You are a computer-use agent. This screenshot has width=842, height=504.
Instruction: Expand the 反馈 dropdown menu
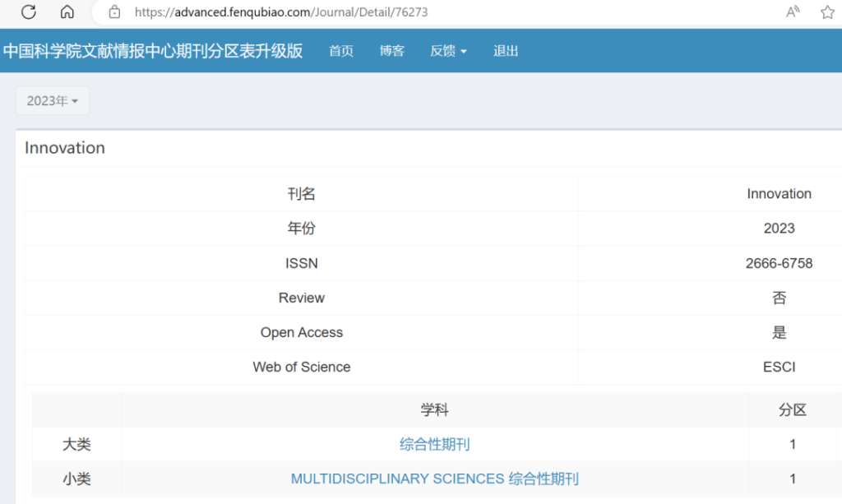pyautogui.click(x=448, y=51)
